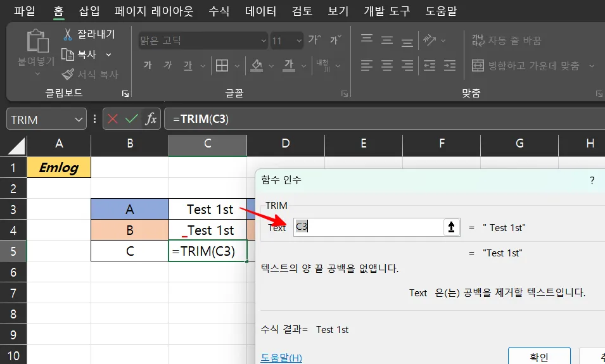Toggle underline formatting
The height and width of the screenshot is (364, 605).
point(188,66)
